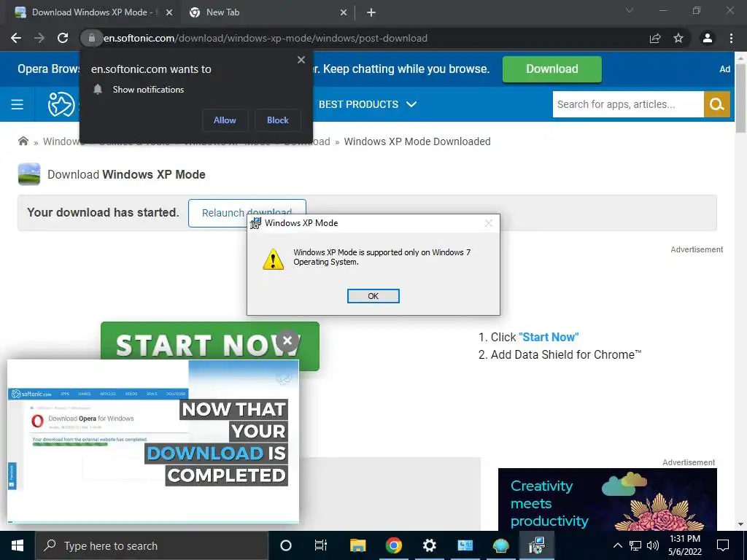
Task: Close the Download Windows XP Mode tab
Action: coord(169,13)
